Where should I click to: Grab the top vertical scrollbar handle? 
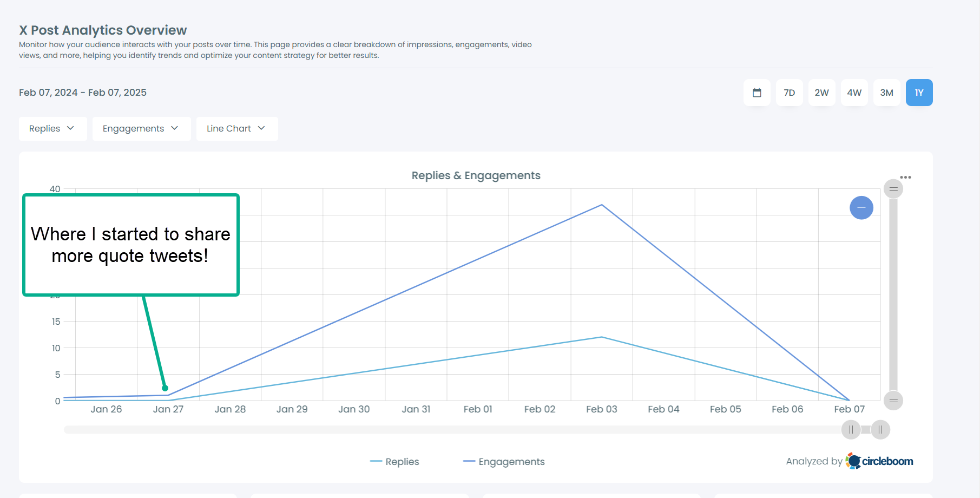pyautogui.click(x=893, y=189)
